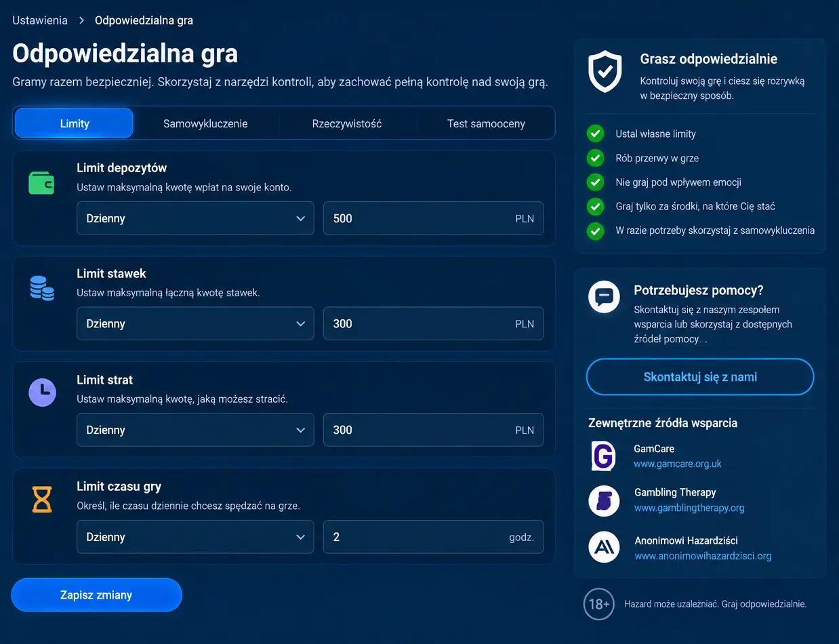This screenshot has height=644, width=839.
Task: Click the shield checkmark icon beside Grasz odpowiedzialnie
Action: point(605,71)
